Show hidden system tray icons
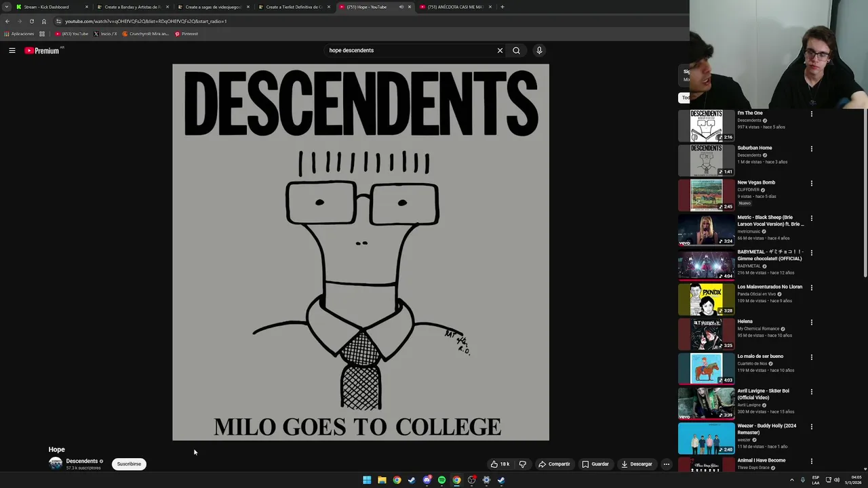This screenshot has width=868, height=488. coord(791,480)
